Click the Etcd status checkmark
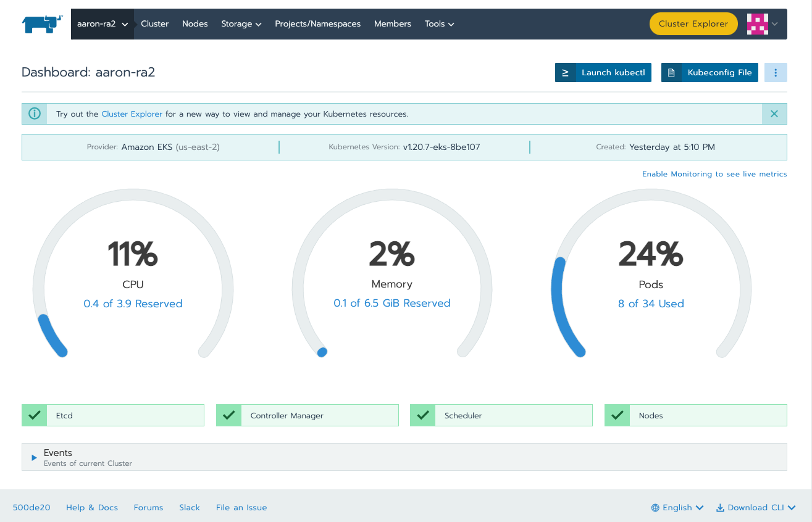Screen dimensions: 812x522 (x=34, y=415)
